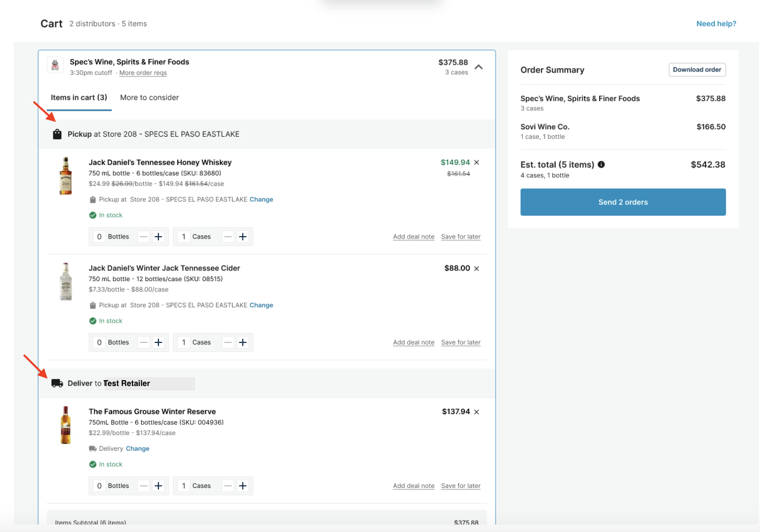Select the Items in cart tab
The height and width of the screenshot is (532, 760).
pyautogui.click(x=79, y=97)
